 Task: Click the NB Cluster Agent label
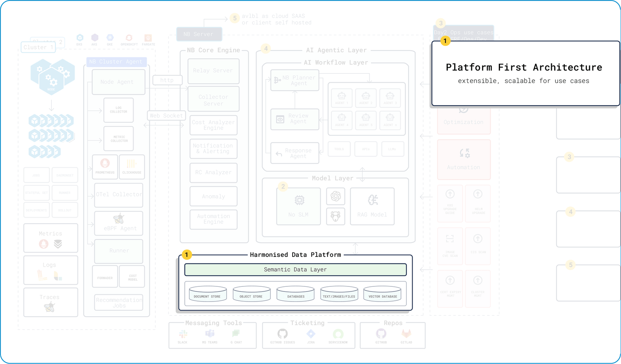116,62
